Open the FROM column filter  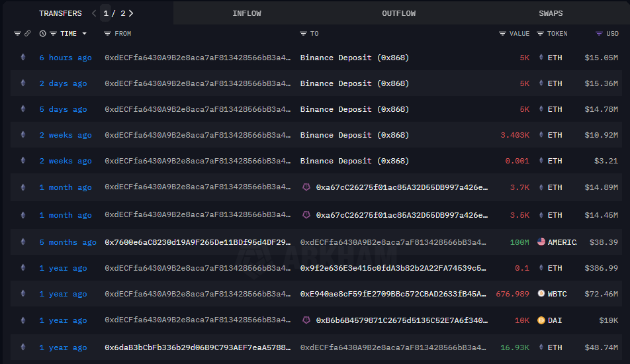[x=107, y=34]
